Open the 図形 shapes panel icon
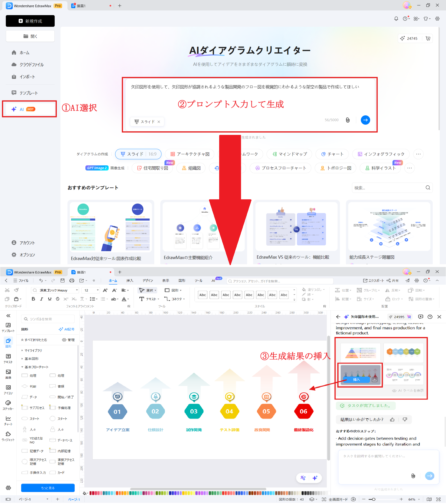446x504 pixels. 8,343
